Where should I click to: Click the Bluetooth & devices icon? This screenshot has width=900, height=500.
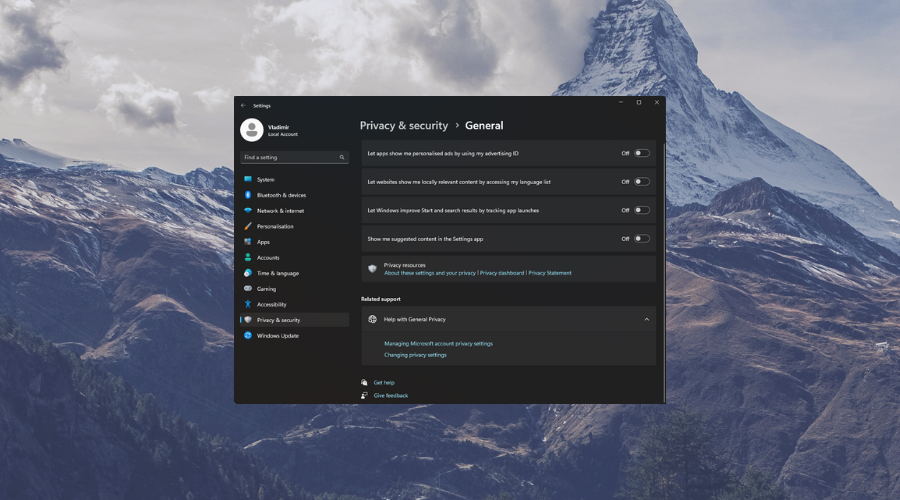pyautogui.click(x=248, y=195)
